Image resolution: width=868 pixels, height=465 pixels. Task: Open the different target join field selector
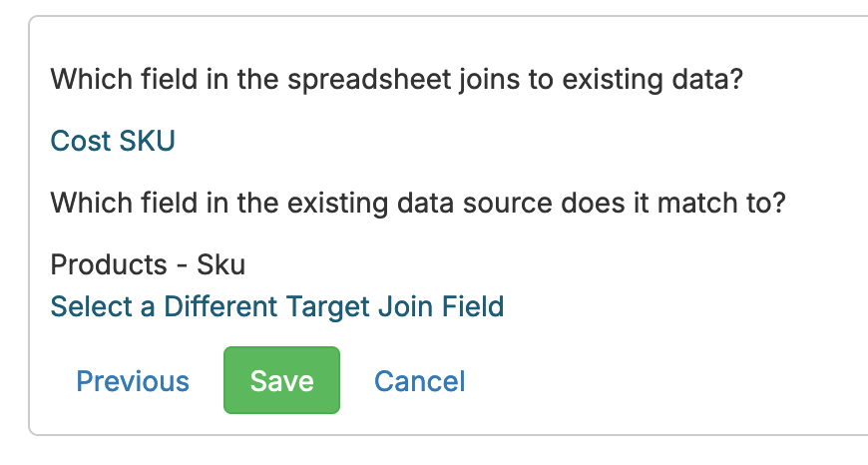pos(277,306)
